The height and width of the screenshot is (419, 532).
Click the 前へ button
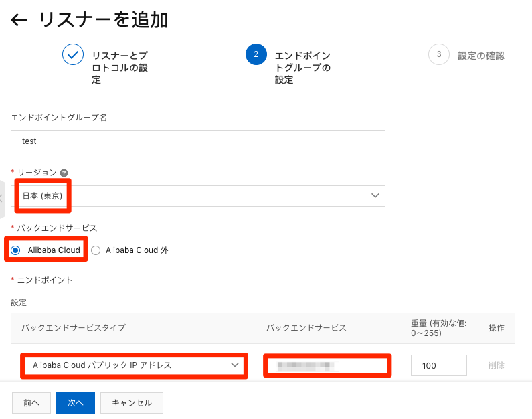(x=31, y=403)
